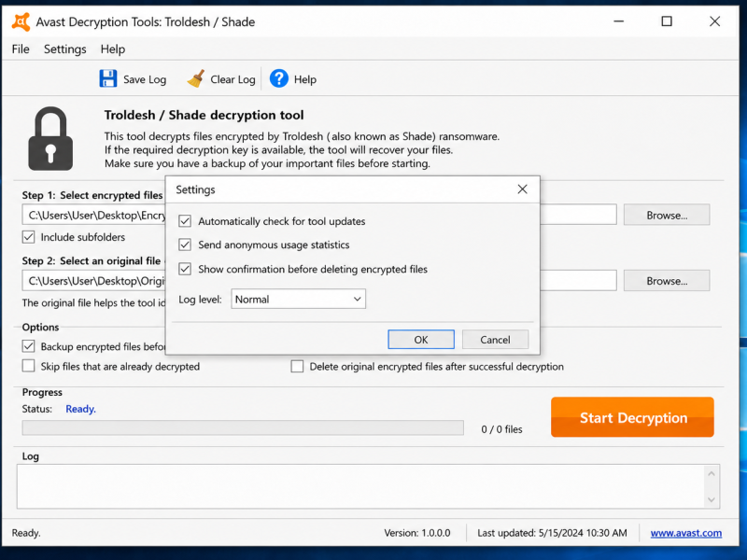Click Cancel in Settings dialog
Screen dimensions: 747x560
tap(495, 340)
